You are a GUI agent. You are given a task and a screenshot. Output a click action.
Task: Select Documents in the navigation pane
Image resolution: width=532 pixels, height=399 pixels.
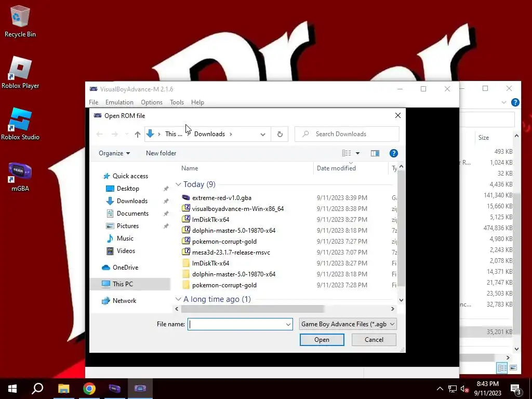point(132,214)
